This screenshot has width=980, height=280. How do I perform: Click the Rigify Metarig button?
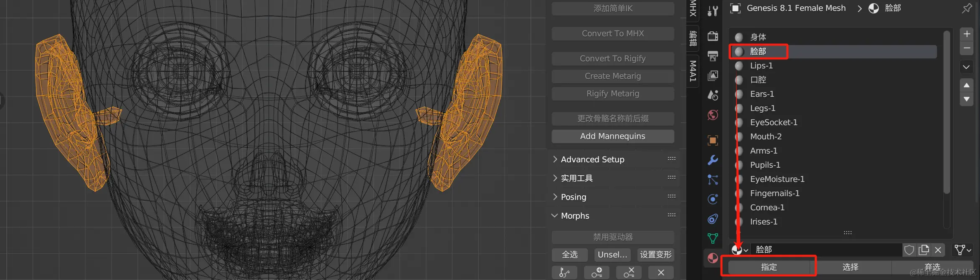click(613, 93)
